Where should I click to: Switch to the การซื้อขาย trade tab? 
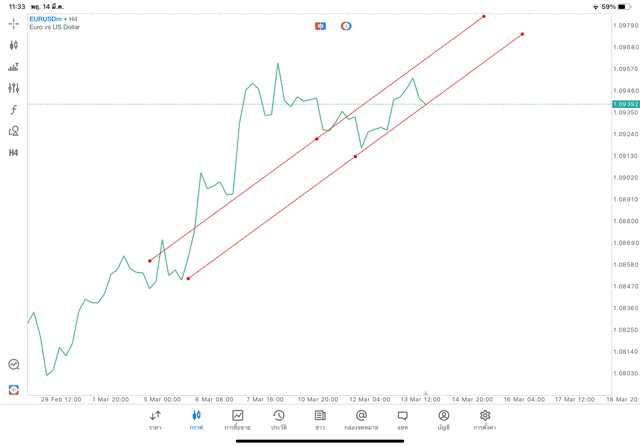[237, 419]
